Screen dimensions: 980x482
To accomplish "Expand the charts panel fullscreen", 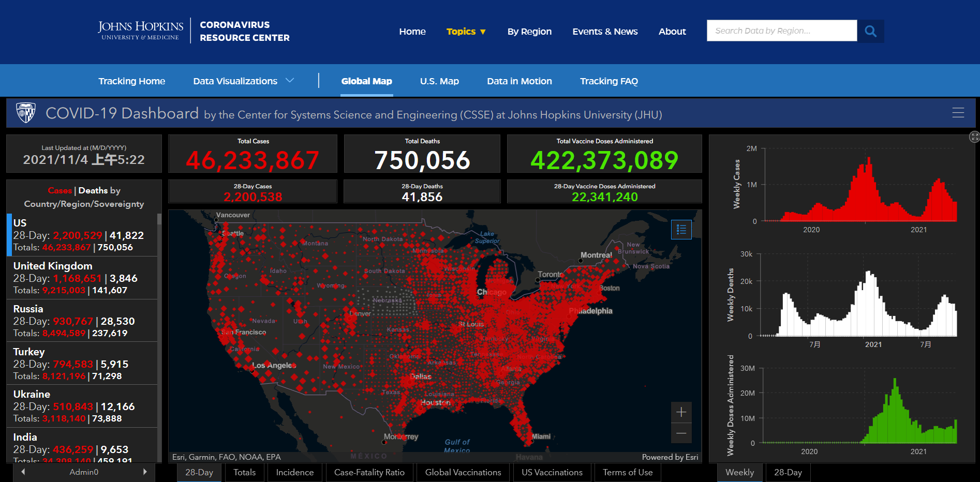I will coord(974,137).
